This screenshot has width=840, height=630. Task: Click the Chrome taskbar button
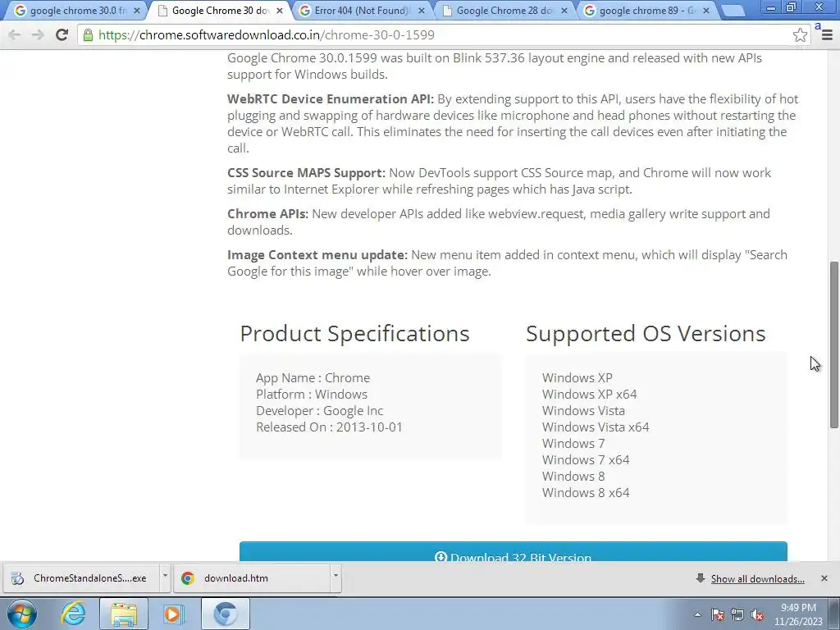tap(225, 614)
